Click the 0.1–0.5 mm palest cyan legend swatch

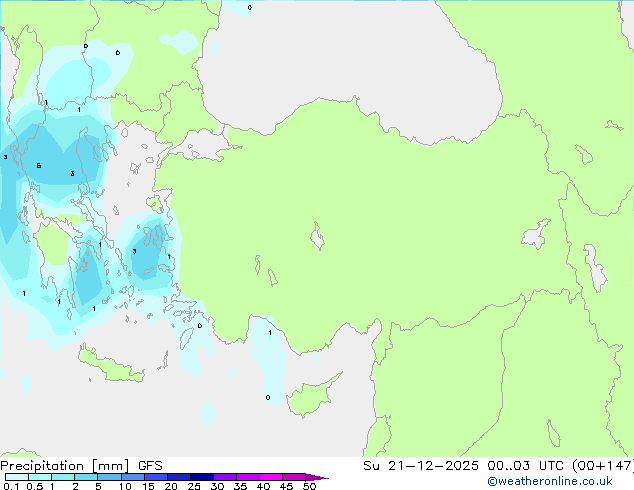pyautogui.click(x=17, y=477)
